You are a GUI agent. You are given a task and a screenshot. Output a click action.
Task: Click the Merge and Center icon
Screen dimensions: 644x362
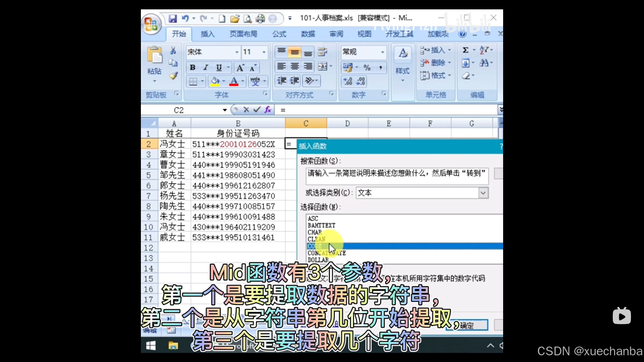(322, 66)
